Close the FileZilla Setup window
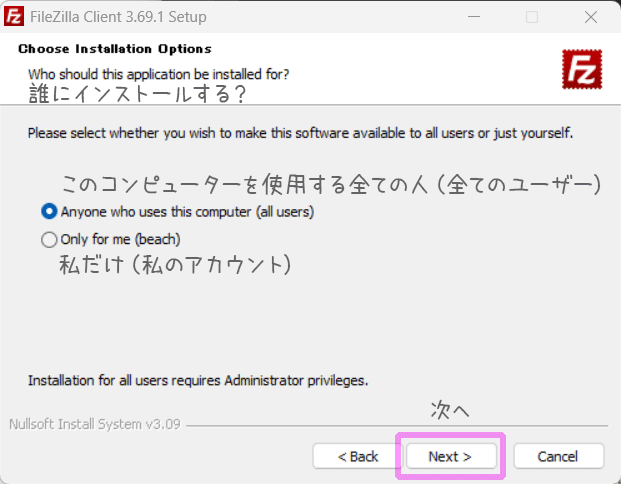 coord(591,17)
